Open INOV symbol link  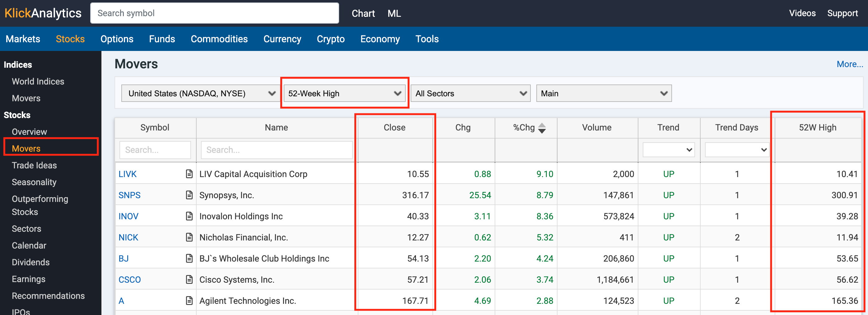pyautogui.click(x=128, y=217)
